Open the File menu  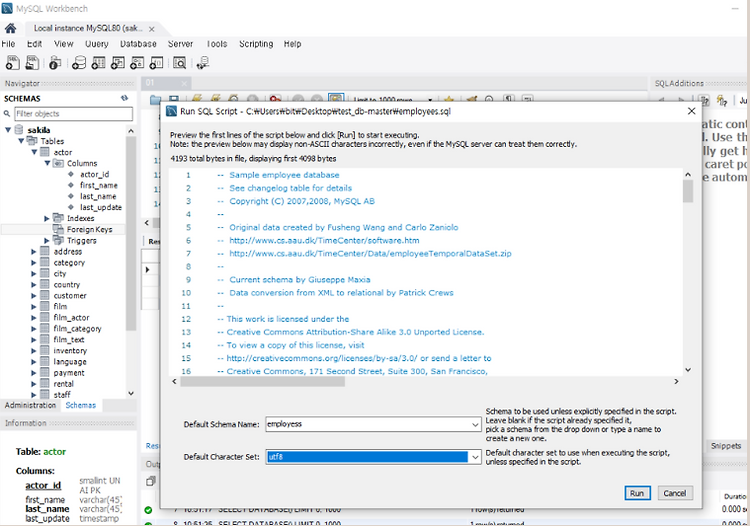pos(8,44)
